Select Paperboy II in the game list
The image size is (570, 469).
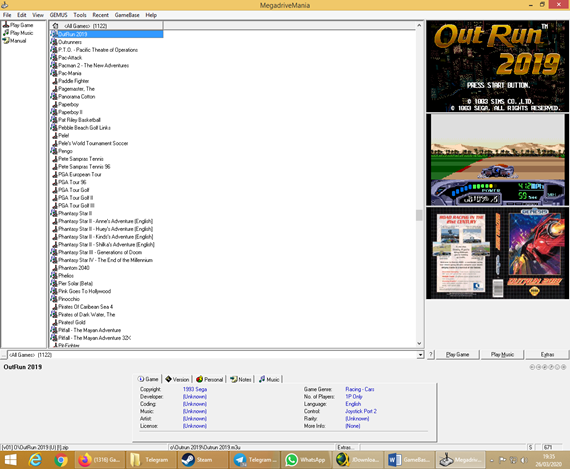[70, 112]
